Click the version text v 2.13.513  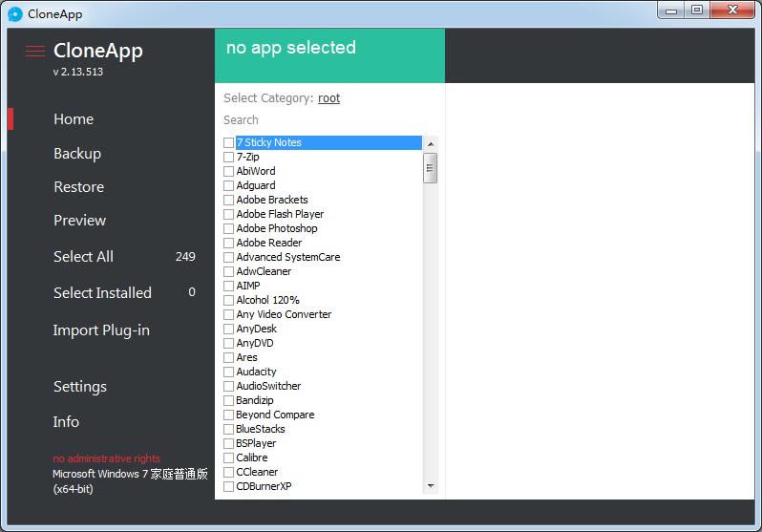78,72
